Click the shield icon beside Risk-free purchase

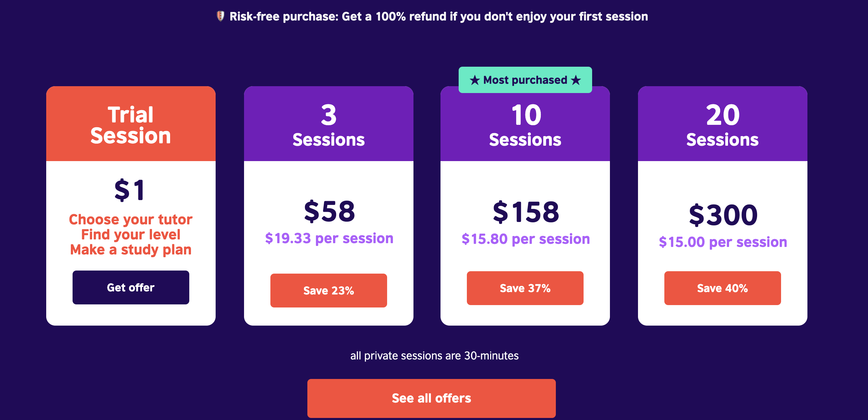(220, 16)
